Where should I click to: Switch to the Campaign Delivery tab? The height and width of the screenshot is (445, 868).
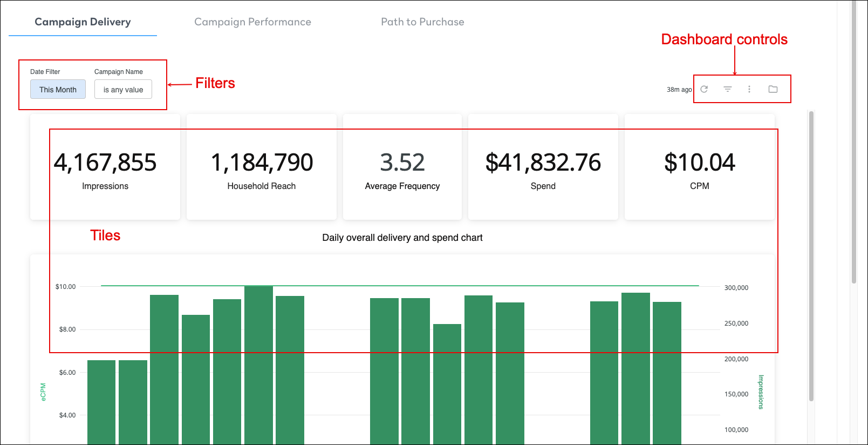pos(83,22)
